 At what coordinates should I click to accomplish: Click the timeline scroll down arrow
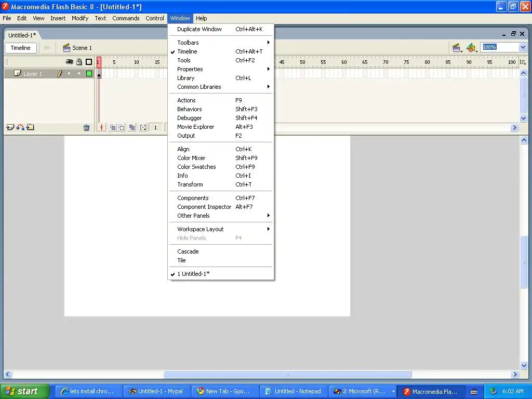tap(523, 118)
